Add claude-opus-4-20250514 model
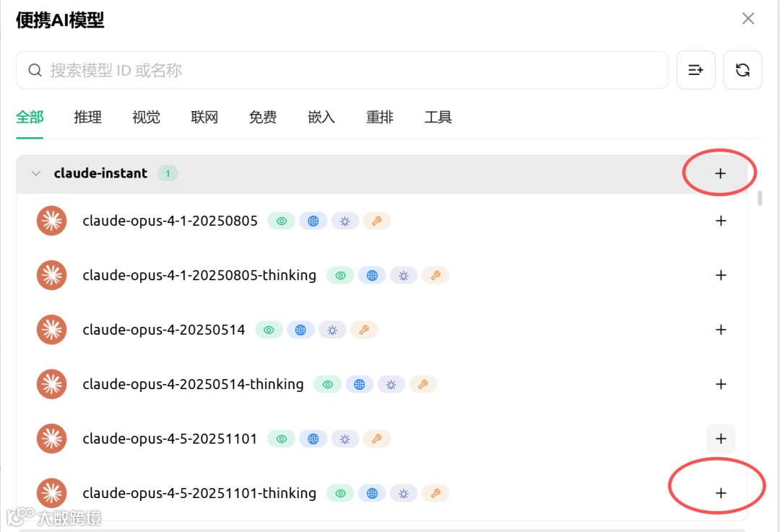The width and height of the screenshot is (780, 532). 721,330
